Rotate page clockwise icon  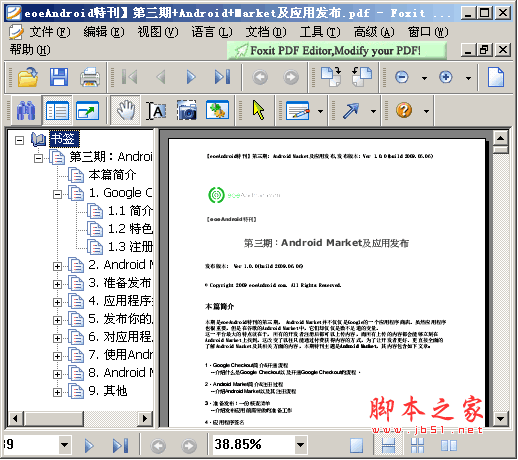click(331, 77)
